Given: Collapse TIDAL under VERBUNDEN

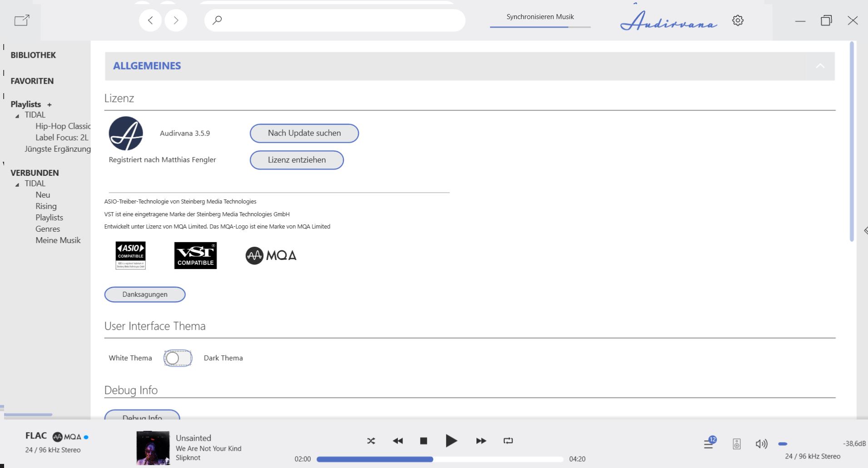Looking at the screenshot, I should [x=17, y=184].
